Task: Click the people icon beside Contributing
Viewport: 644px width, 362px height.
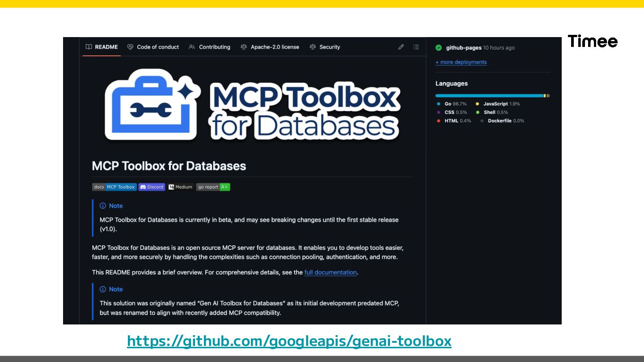Action: [x=192, y=47]
